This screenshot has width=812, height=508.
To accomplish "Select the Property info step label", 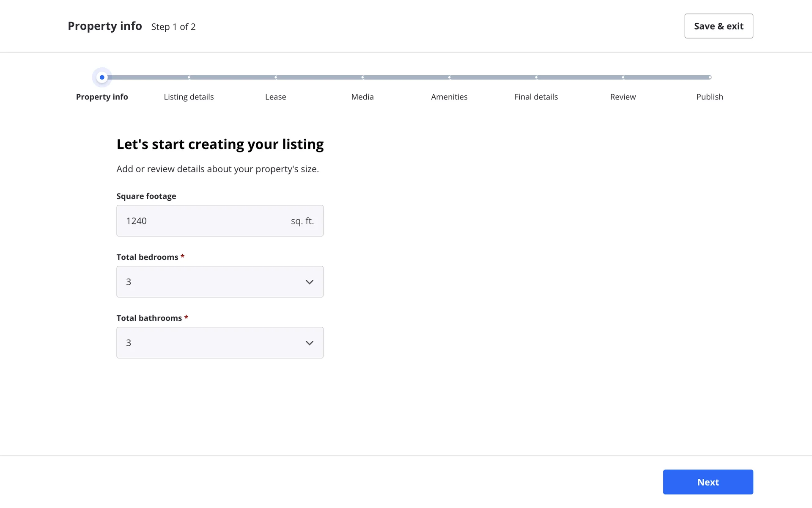I will click(102, 97).
